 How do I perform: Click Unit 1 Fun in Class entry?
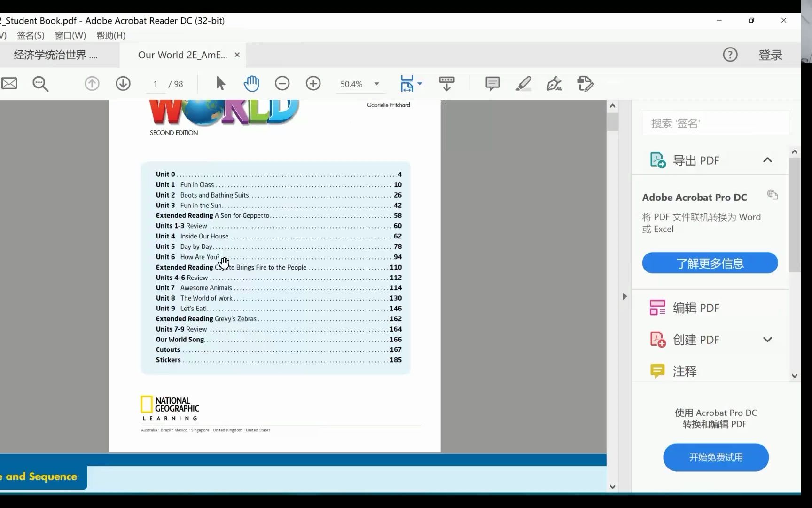coord(279,185)
